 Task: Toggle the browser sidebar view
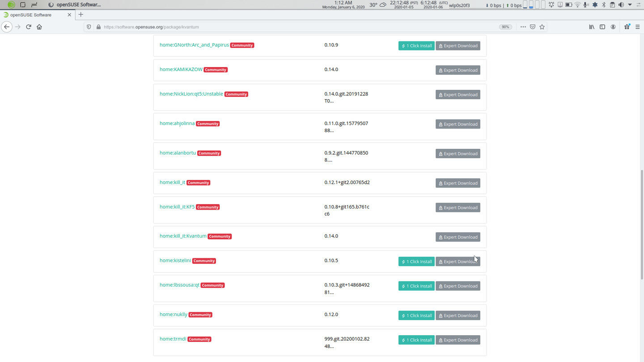[602, 27]
